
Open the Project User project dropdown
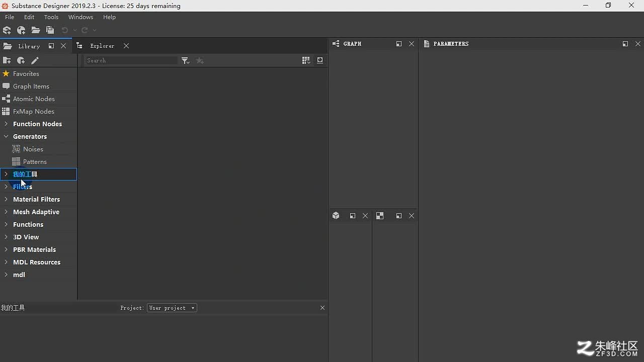tap(172, 308)
